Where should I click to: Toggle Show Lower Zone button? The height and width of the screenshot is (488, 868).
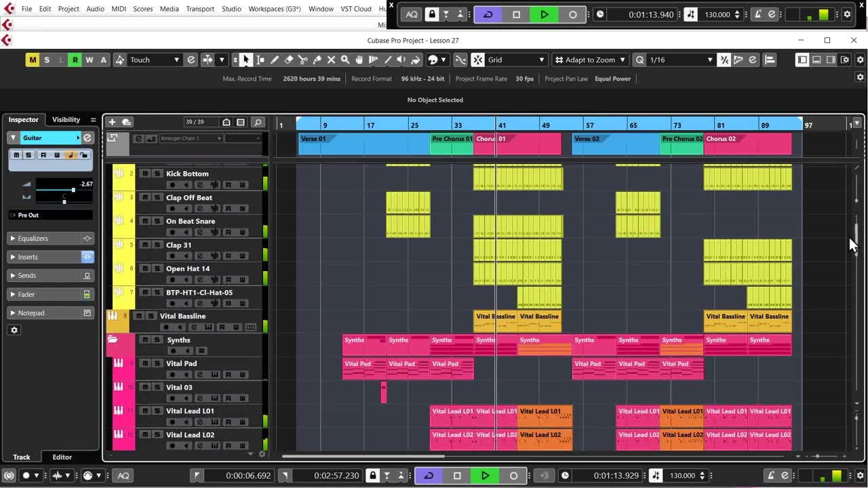[x=816, y=60]
